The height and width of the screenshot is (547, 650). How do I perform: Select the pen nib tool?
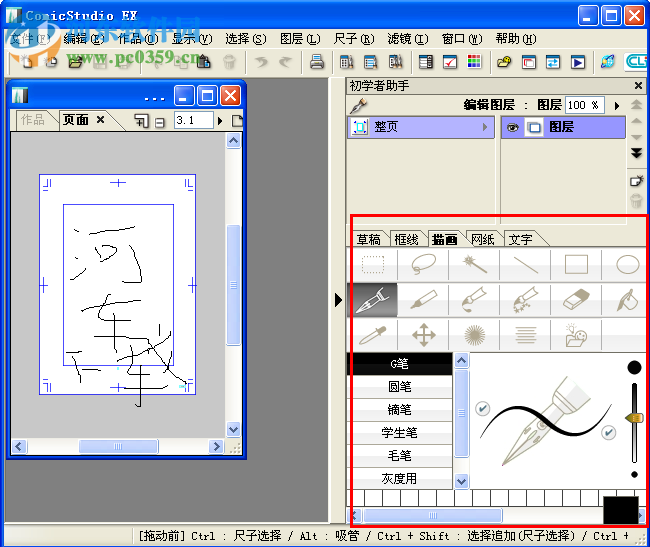(x=372, y=300)
